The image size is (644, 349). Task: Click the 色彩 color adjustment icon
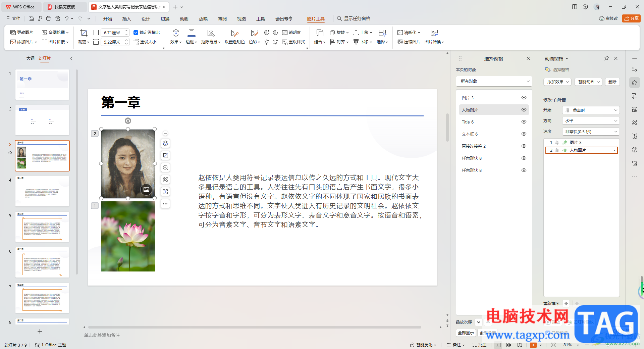point(254,33)
